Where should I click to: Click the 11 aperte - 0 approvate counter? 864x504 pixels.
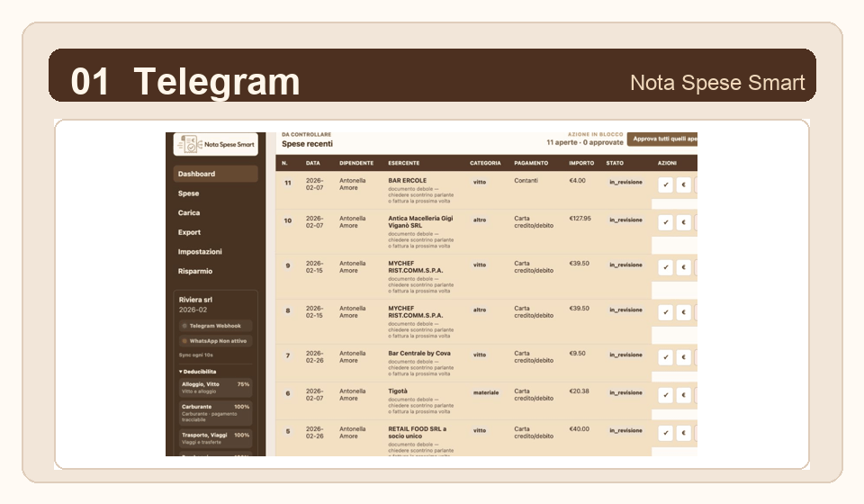pyautogui.click(x=585, y=142)
